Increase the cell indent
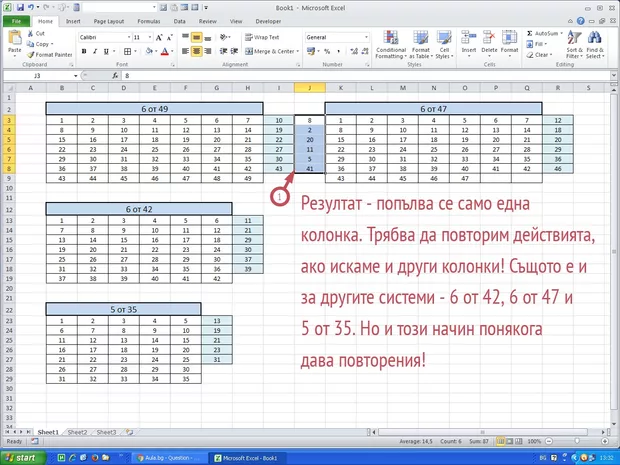620x465 pixels. [234, 51]
